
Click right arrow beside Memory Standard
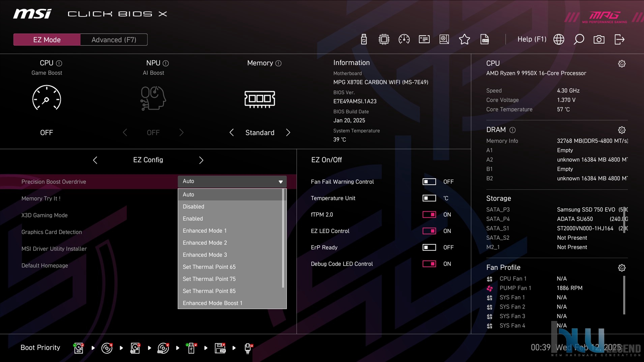point(288,133)
